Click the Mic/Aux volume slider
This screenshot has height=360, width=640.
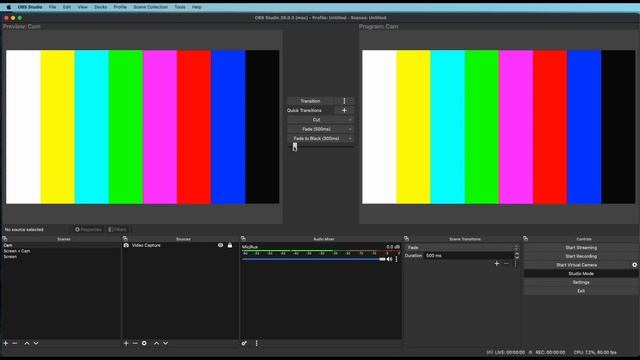(x=313, y=259)
